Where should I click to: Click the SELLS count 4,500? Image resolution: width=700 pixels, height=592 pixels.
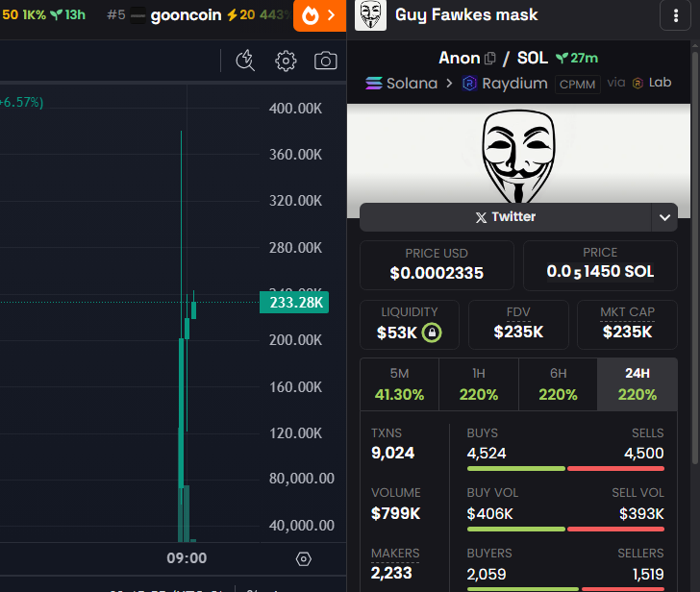tap(644, 454)
